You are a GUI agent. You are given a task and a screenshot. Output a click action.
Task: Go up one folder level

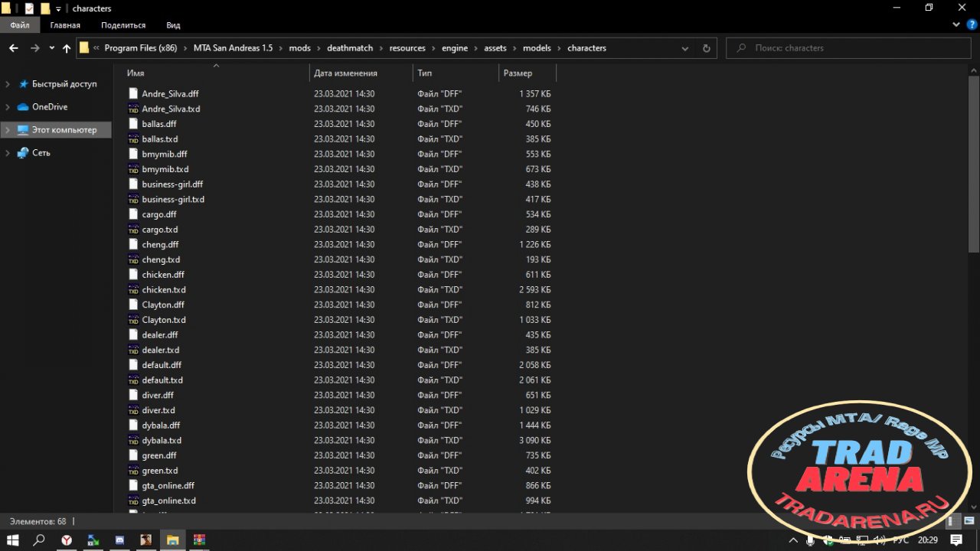click(x=67, y=48)
